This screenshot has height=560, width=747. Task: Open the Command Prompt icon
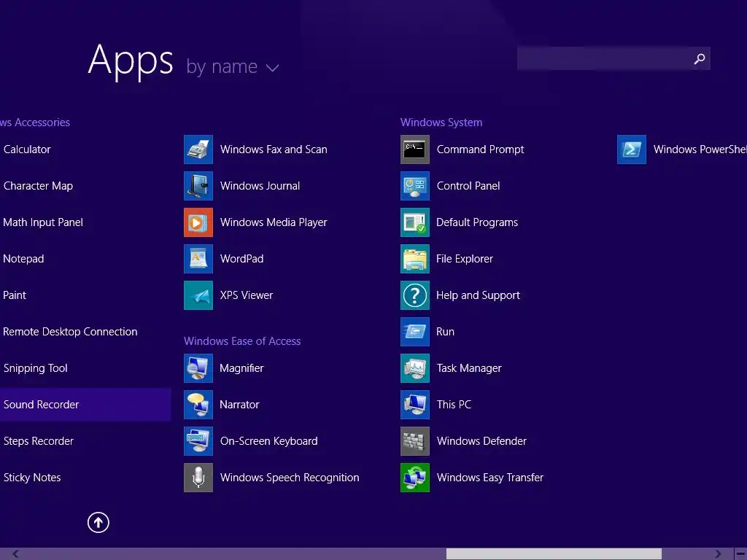click(415, 149)
